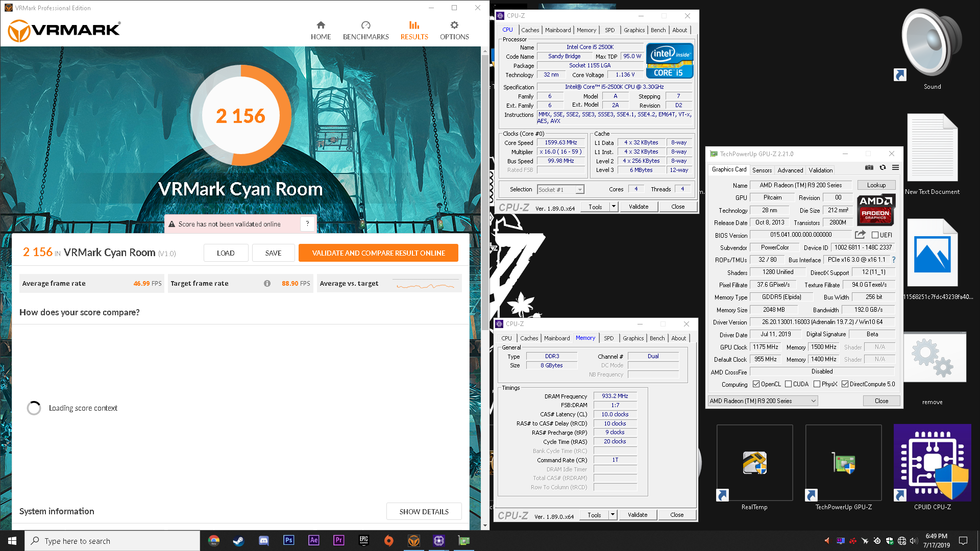Open Steam from the taskbar
The height and width of the screenshot is (551, 980).
[238, 541]
